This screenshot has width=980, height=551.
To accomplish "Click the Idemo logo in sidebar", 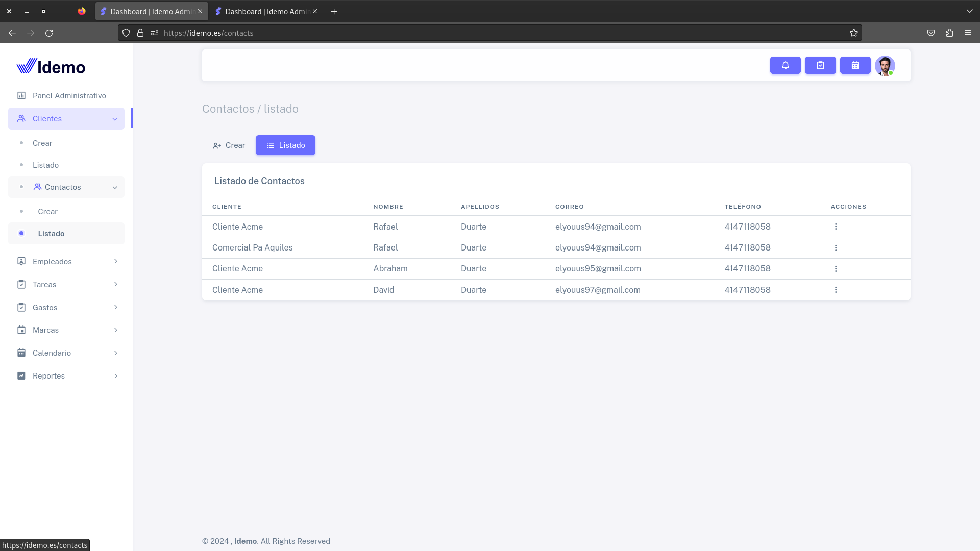I will 51,67.
